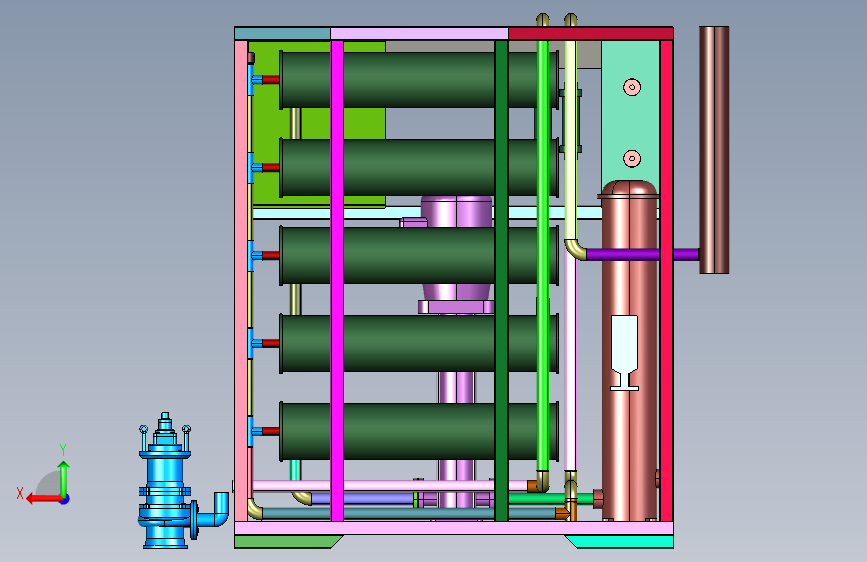Select the middle dark green cylinder vessel
The width and height of the screenshot is (867, 562).
[419, 256]
